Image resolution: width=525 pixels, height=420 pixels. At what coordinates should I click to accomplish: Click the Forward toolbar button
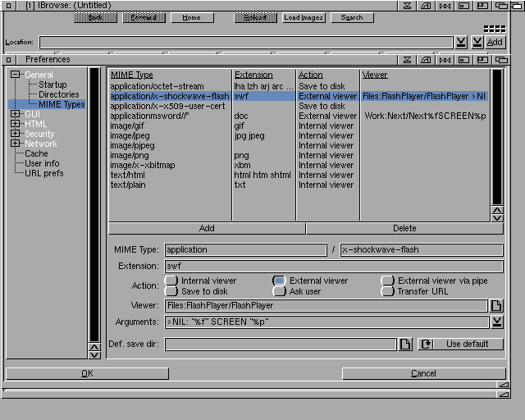144,17
